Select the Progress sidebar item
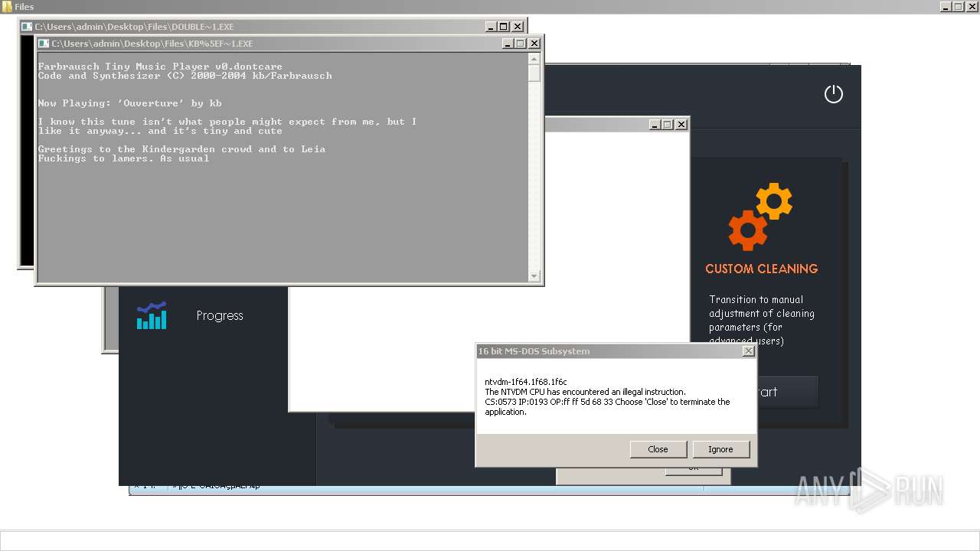Image resolution: width=980 pixels, height=551 pixels. click(219, 315)
